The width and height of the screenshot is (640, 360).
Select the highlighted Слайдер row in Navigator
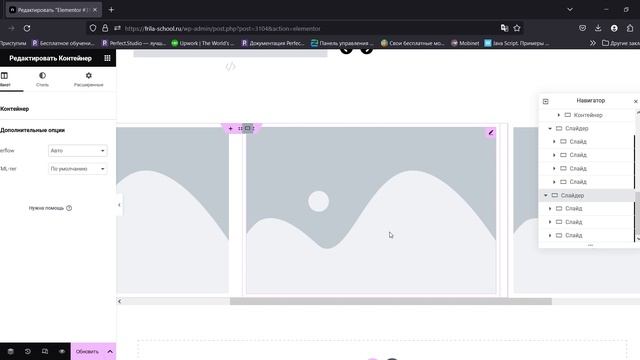click(587, 196)
